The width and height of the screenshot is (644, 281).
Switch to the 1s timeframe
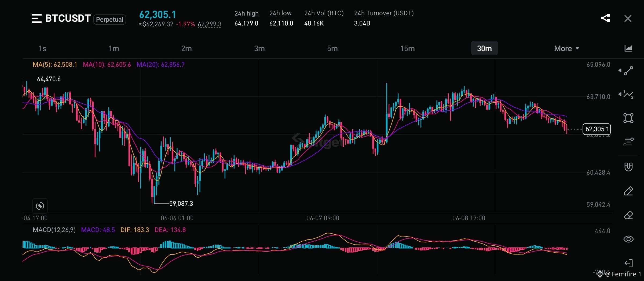[x=42, y=48]
